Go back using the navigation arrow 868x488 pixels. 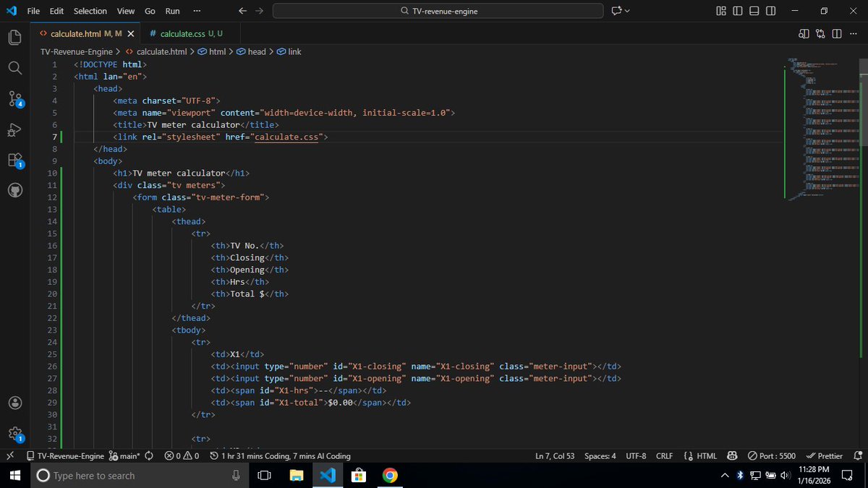(x=242, y=11)
